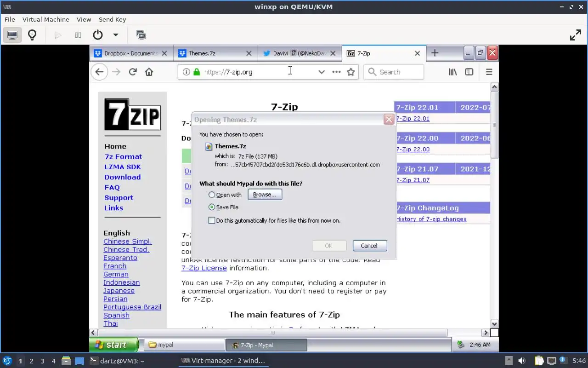Open the 7z Format link in the sidebar
The width and height of the screenshot is (588, 368).
click(123, 157)
